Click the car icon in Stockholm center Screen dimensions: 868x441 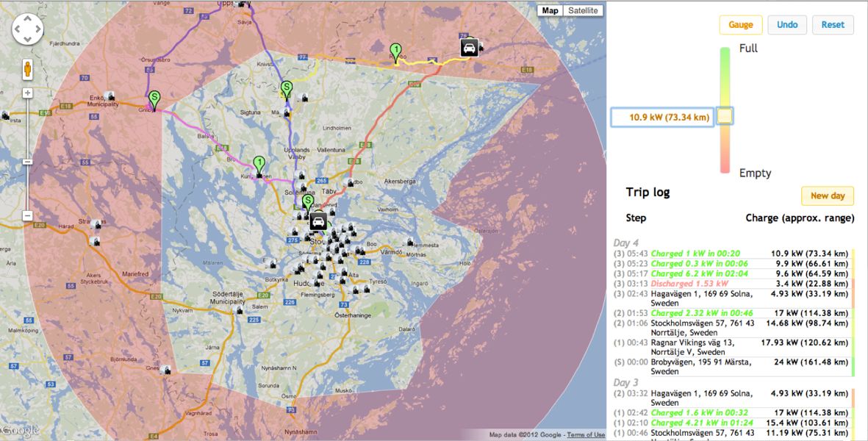click(318, 220)
